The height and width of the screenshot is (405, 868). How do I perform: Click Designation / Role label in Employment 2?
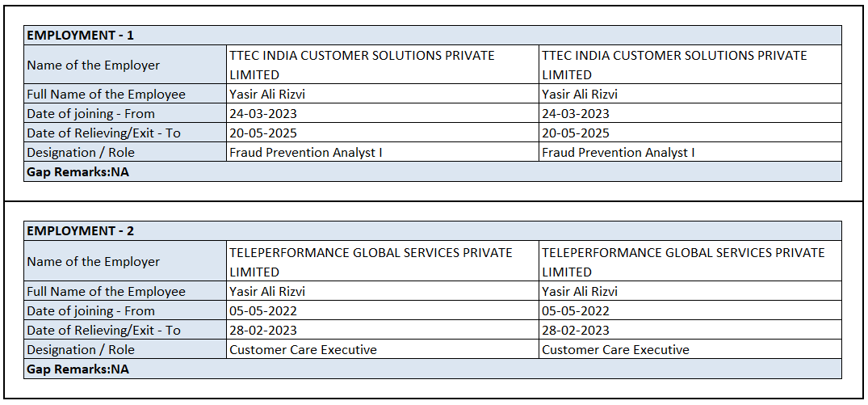[81, 350]
